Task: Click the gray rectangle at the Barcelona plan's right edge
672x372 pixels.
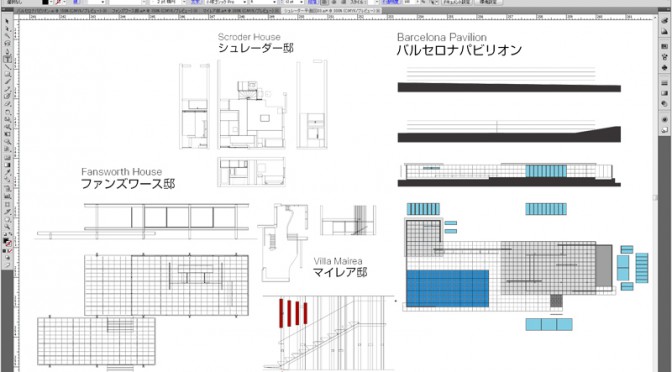Action: click(x=603, y=267)
